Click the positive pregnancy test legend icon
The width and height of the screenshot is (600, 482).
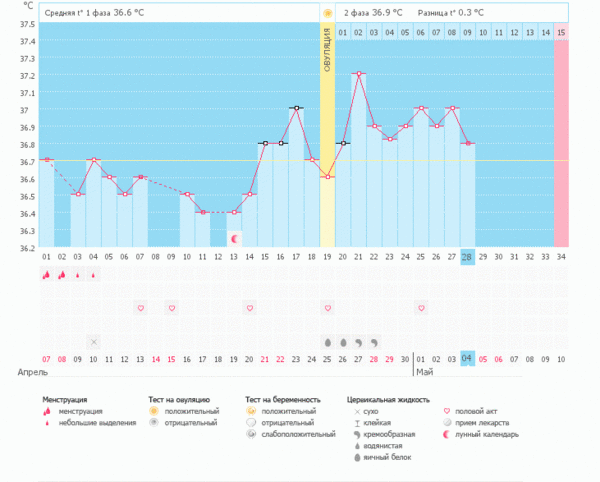(x=251, y=411)
